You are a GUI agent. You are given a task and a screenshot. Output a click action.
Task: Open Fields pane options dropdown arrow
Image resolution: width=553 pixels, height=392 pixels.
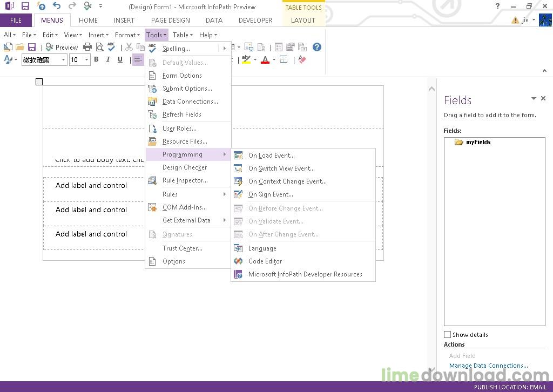[534, 98]
